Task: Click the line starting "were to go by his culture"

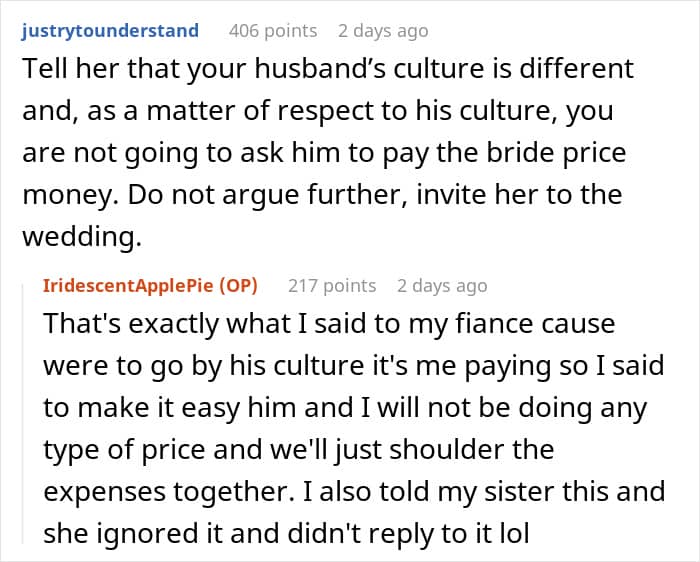Action: click(x=353, y=367)
